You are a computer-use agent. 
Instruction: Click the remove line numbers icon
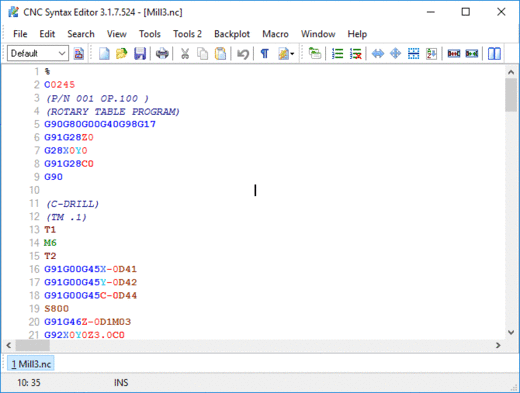pos(356,53)
